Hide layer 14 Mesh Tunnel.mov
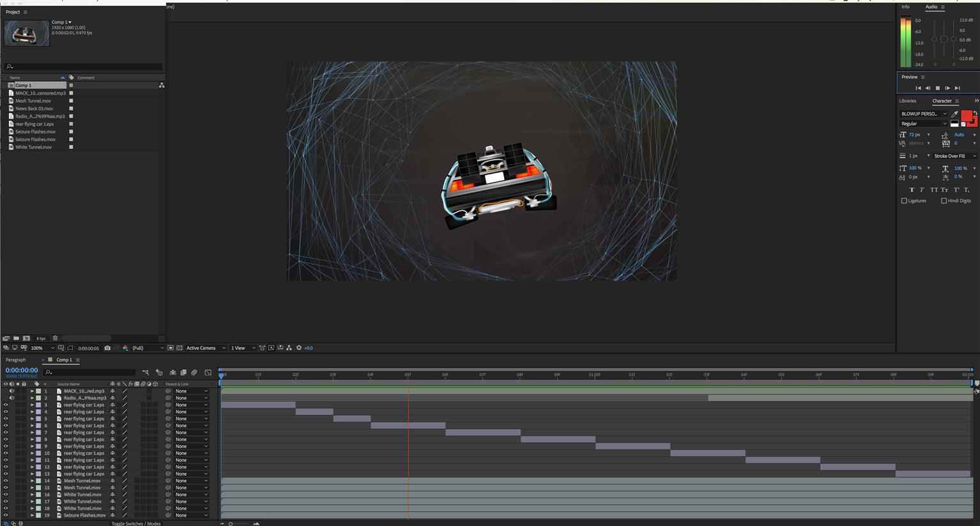Screen dimensions: 980x526 tap(6, 481)
